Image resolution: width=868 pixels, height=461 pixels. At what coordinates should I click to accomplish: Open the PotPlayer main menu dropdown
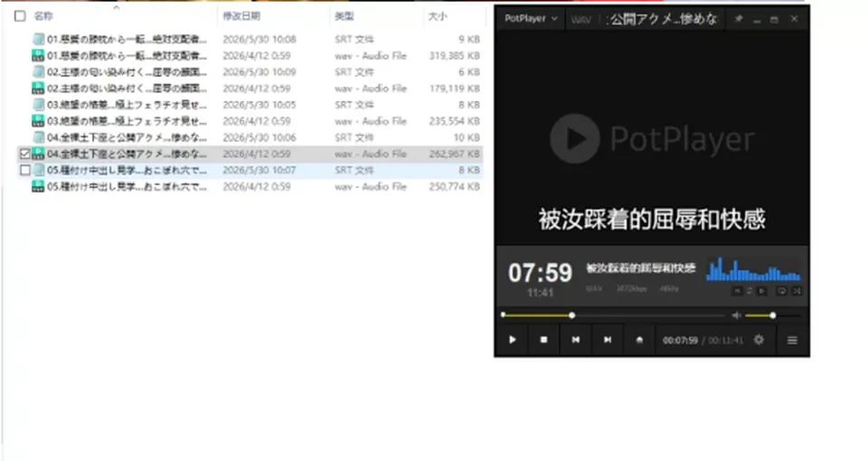pyautogui.click(x=531, y=19)
